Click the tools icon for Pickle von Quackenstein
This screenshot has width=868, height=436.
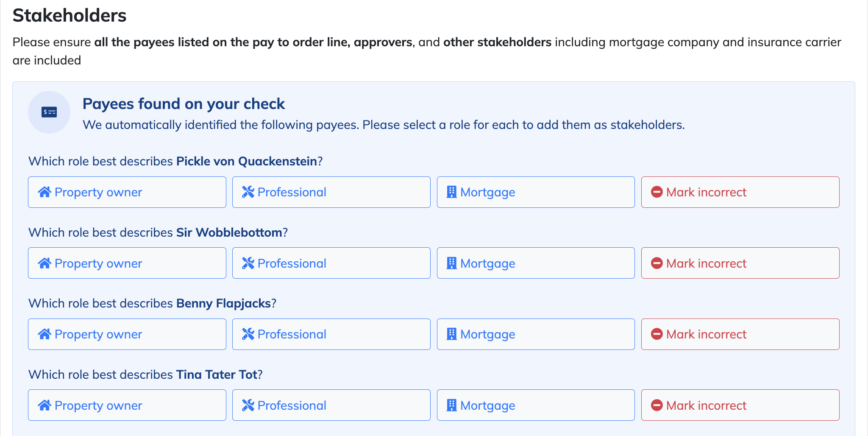click(248, 192)
